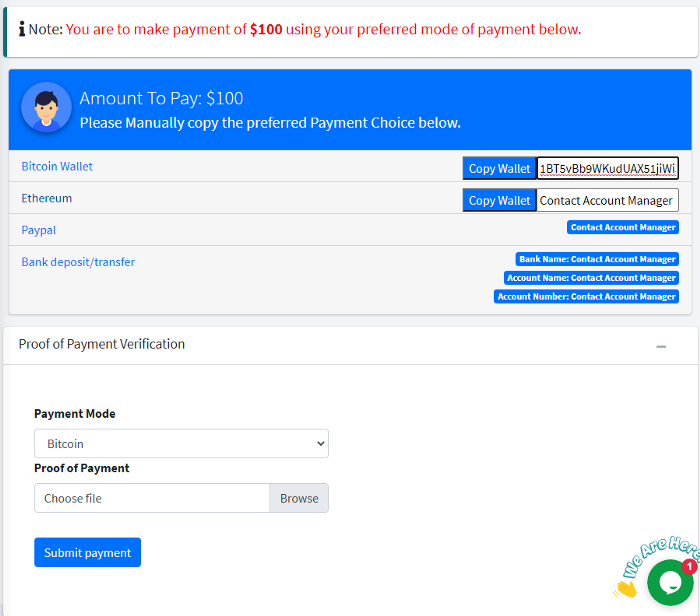Click the Payment Mode label
Screen dimensions: 700x616
(75, 414)
